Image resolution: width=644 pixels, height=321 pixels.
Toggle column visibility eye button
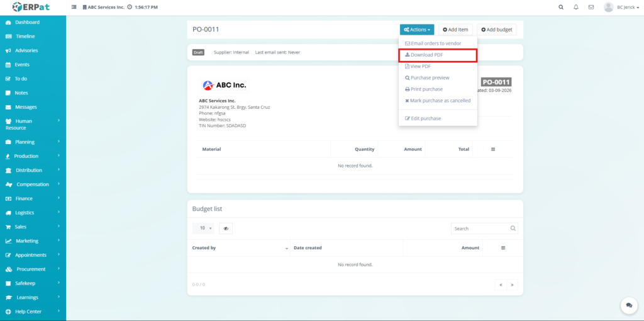tap(226, 228)
